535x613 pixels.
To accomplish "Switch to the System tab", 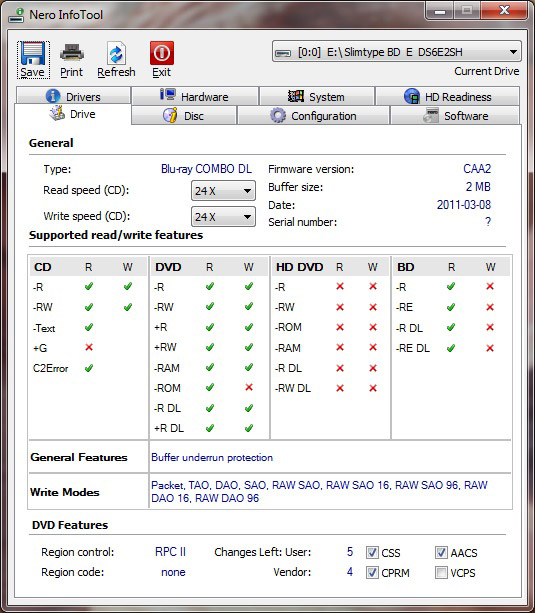I will 317,96.
